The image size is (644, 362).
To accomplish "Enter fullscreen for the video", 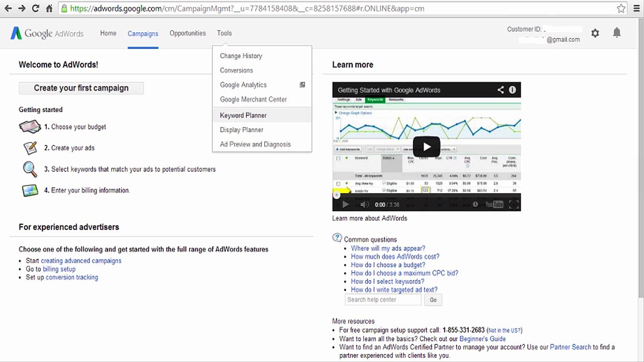I will 514,205.
